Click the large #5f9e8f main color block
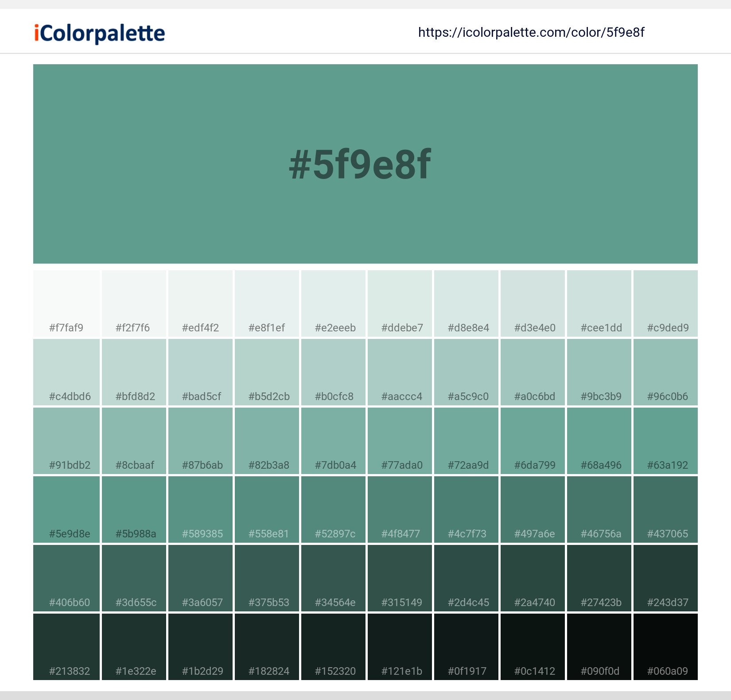The height and width of the screenshot is (700, 731). 365,163
